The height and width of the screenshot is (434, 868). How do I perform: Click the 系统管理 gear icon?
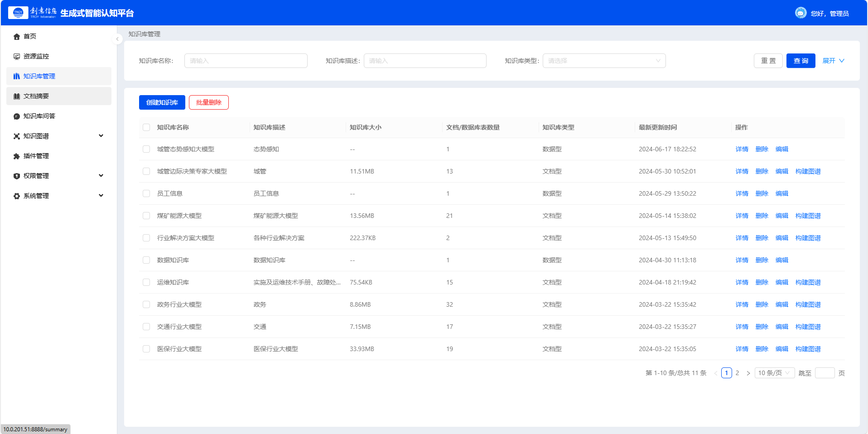[x=17, y=196]
